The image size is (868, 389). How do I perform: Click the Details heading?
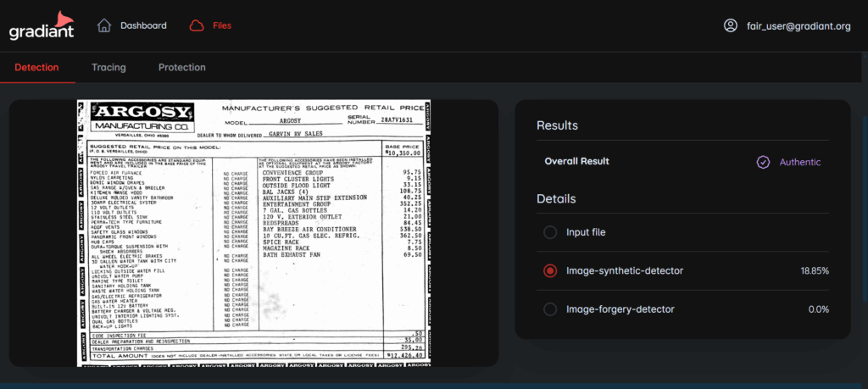(x=556, y=198)
